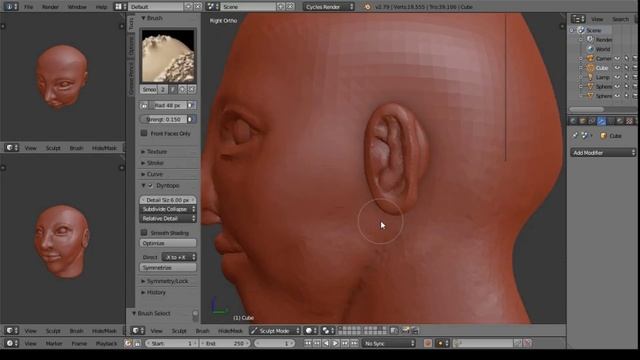Click the timeline Start frame field

171,343
